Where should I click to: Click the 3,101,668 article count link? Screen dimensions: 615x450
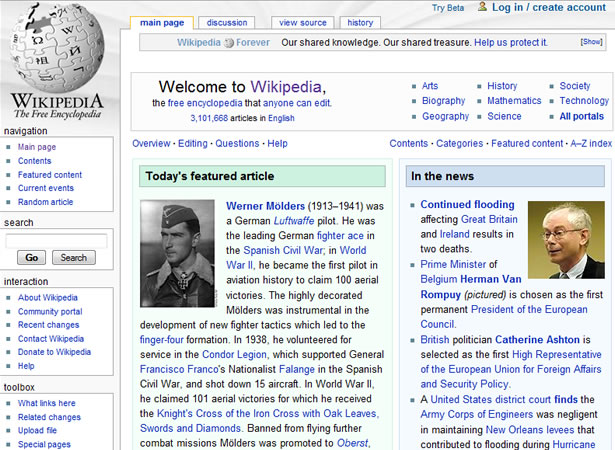pyautogui.click(x=209, y=118)
